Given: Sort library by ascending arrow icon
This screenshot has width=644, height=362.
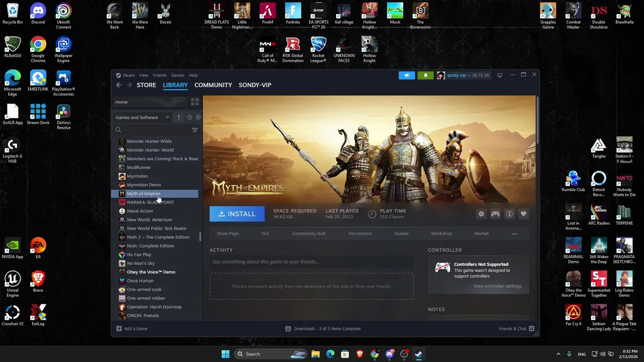Looking at the screenshot, I should click(x=178, y=117).
